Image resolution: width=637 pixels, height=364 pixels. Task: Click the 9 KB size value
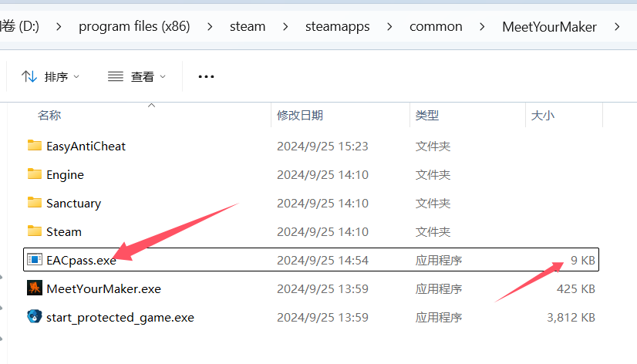[x=582, y=261]
